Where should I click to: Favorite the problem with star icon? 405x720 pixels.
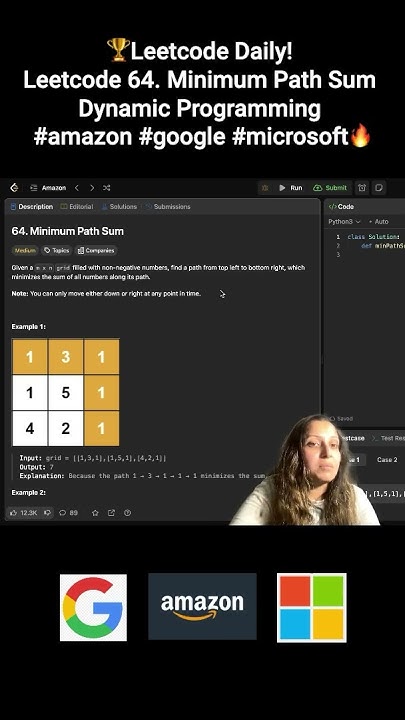95,512
